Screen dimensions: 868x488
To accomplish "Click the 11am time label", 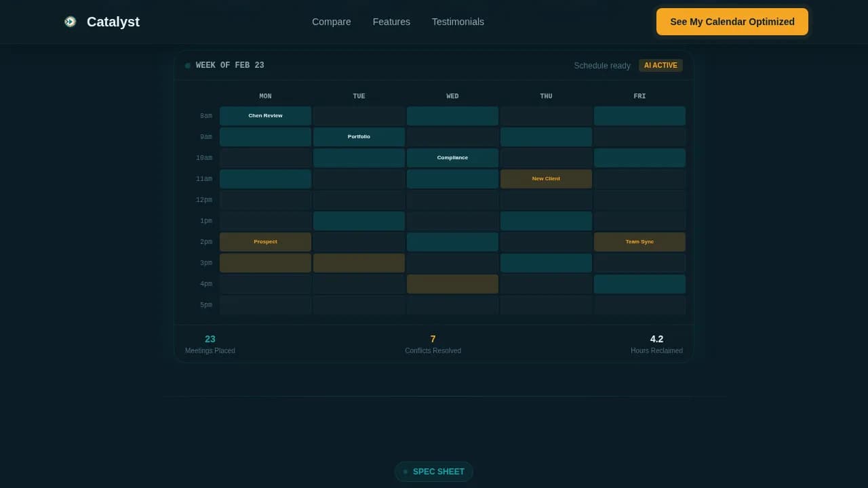I will click(204, 179).
